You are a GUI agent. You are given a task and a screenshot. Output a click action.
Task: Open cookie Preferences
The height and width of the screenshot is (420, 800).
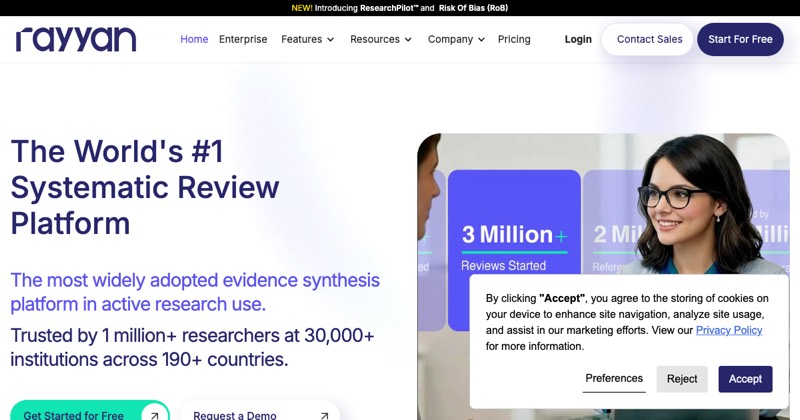point(614,379)
